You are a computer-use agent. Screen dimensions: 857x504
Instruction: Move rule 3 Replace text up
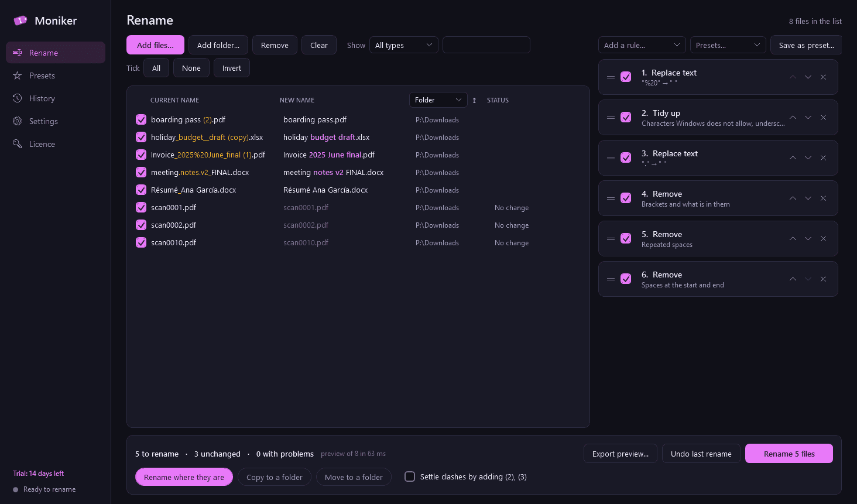pos(793,158)
